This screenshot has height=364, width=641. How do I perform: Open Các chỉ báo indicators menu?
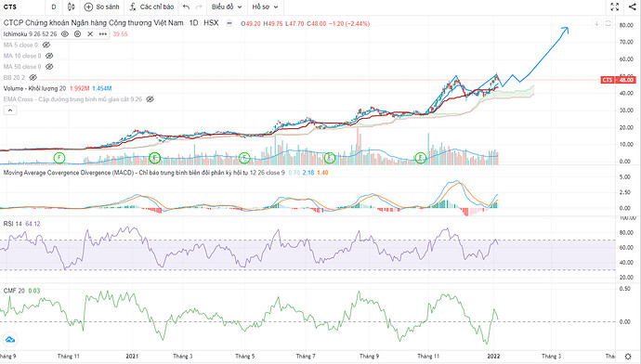point(151,6)
